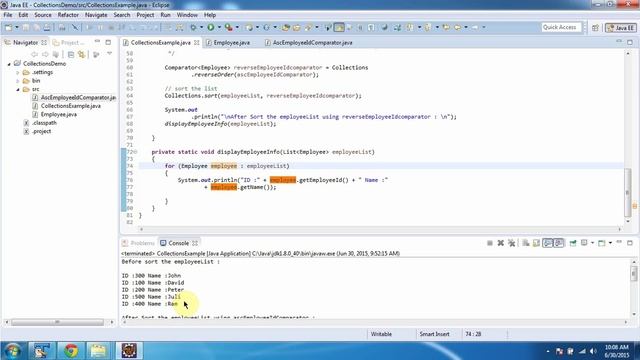
Task: Switch to the Problems tab
Action: (138, 243)
